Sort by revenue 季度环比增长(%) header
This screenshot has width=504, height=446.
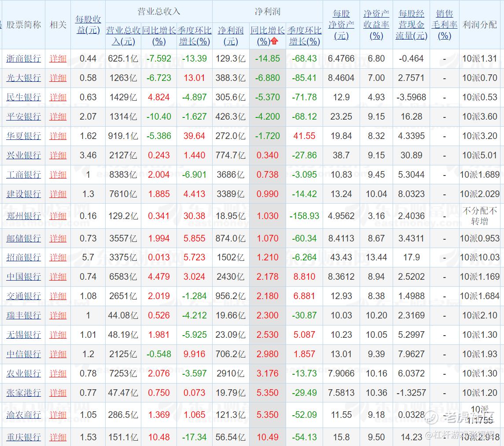pyautogui.click(x=195, y=36)
